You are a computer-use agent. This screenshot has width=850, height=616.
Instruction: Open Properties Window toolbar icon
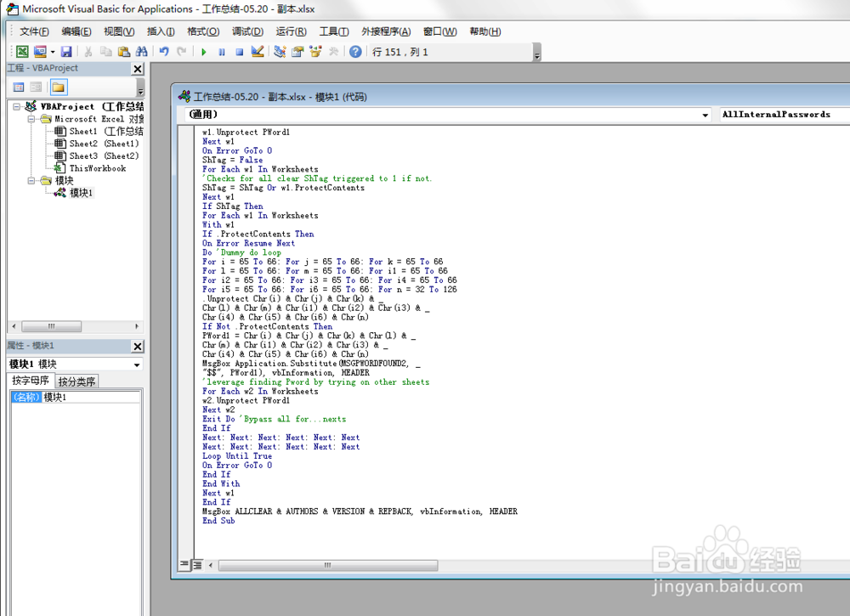point(297,52)
